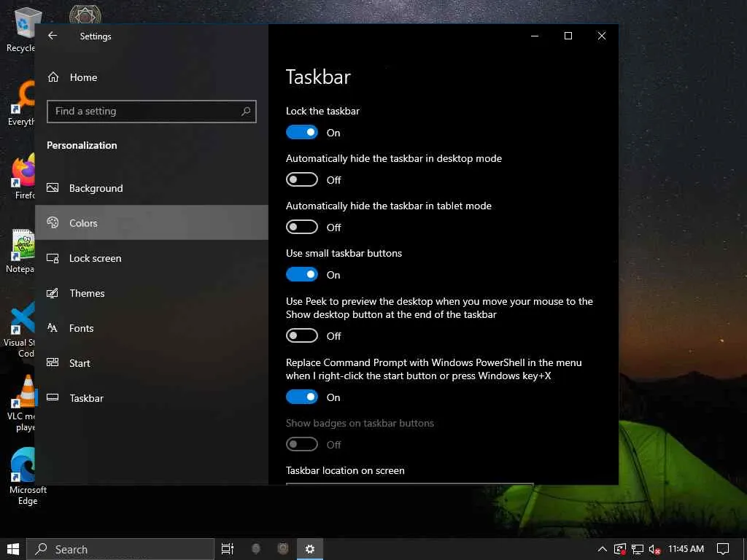
Task: Click the Lock screen icon
Action: point(53,258)
